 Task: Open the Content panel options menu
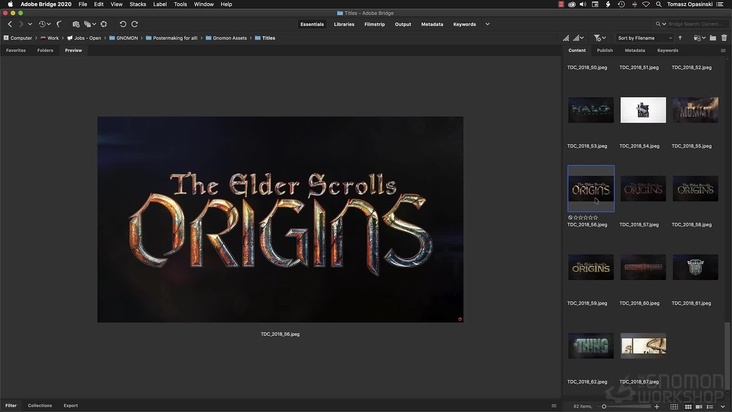[723, 50]
